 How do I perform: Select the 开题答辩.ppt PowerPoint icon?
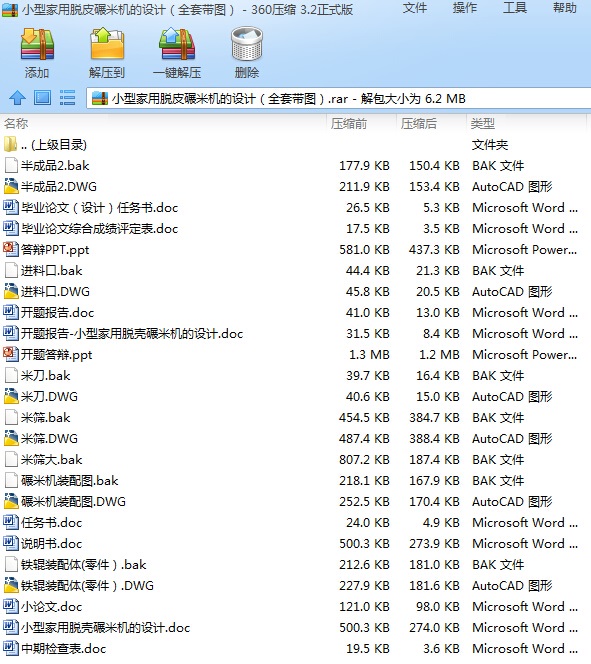pyautogui.click(x=11, y=354)
